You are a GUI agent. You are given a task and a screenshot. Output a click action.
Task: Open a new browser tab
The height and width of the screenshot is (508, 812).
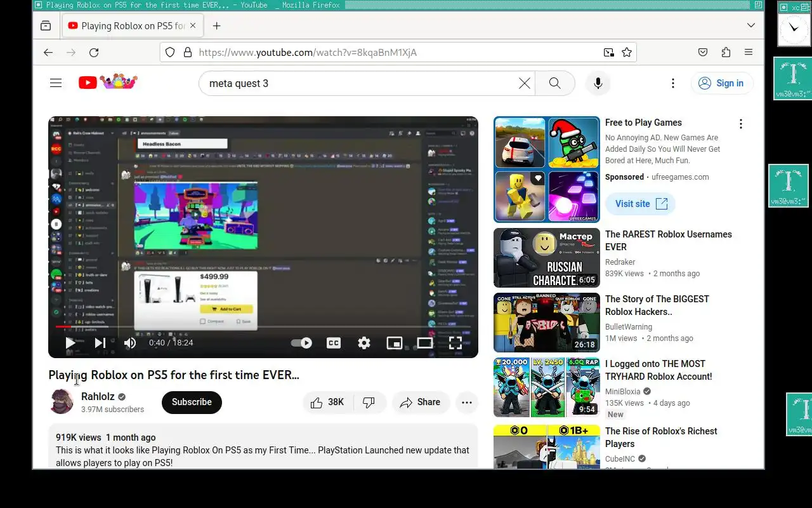[216, 26]
